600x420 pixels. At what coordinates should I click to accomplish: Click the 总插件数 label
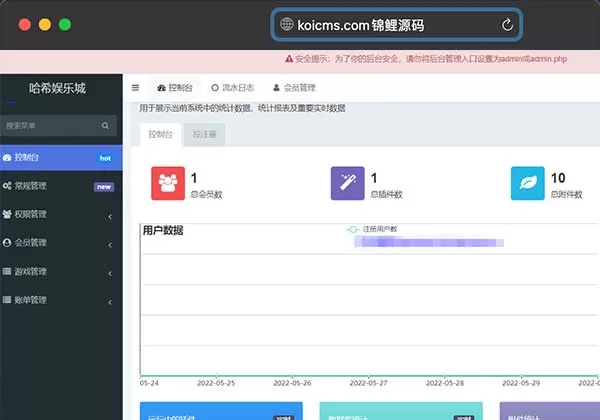(x=386, y=194)
